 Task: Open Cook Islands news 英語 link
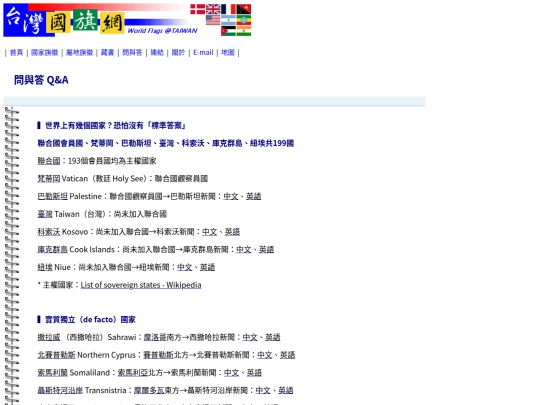pyautogui.click(x=266, y=249)
